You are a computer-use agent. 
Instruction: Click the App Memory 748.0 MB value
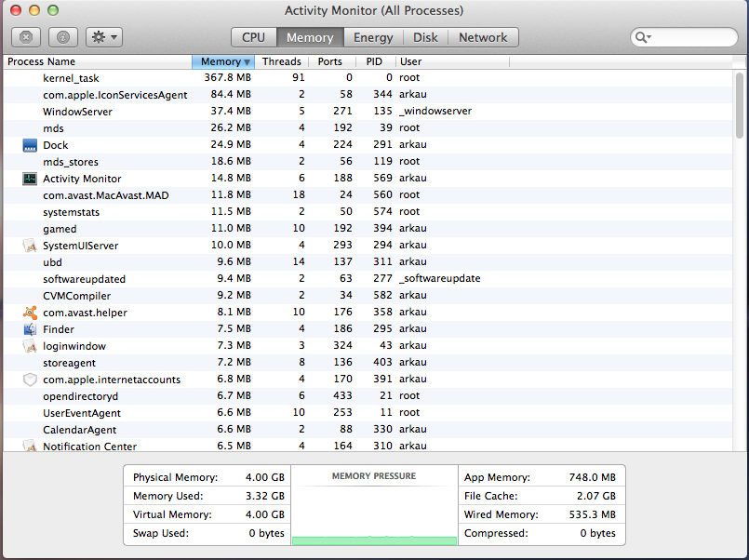coord(593,477)
